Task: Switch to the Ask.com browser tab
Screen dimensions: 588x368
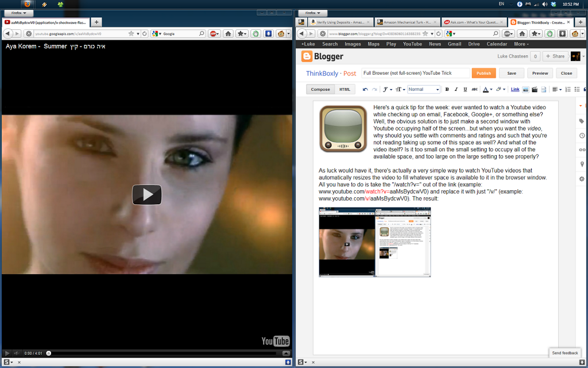Action: pyautogui.click(x=473, y=22)
